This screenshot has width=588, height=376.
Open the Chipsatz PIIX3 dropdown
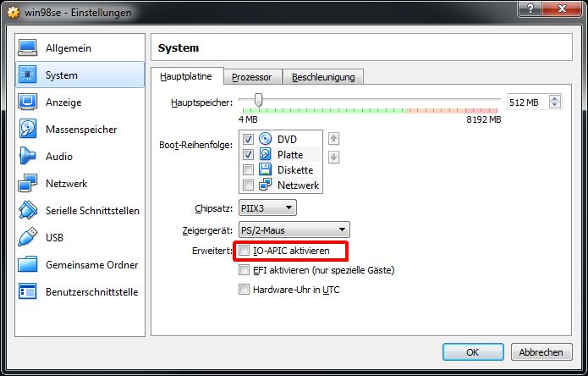click(x=267, y=207)
